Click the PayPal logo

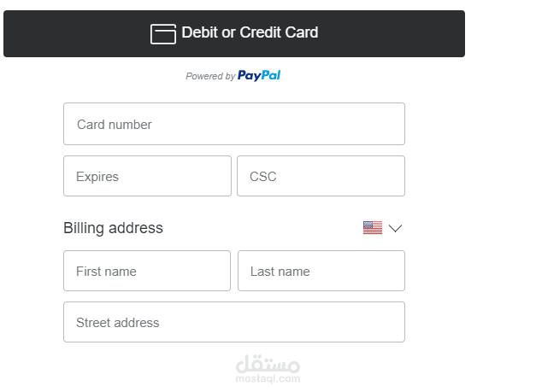point(259,75)
